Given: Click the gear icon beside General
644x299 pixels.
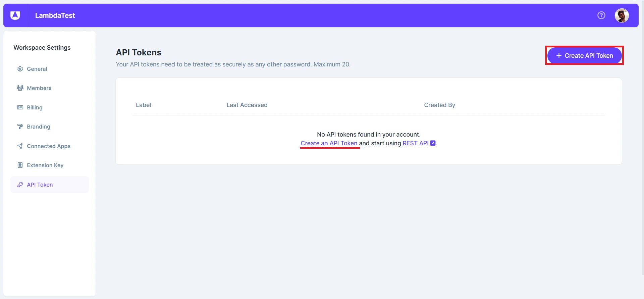Looking at the screenshot, I should tap(20, 69).
